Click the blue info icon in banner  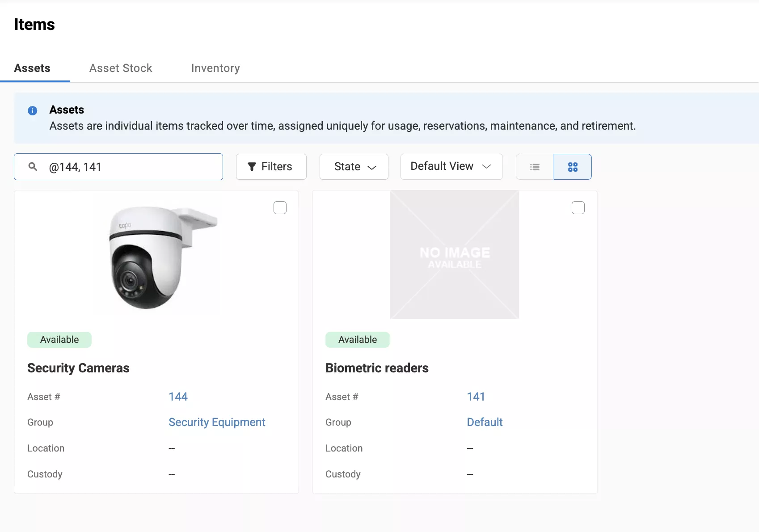33,110
